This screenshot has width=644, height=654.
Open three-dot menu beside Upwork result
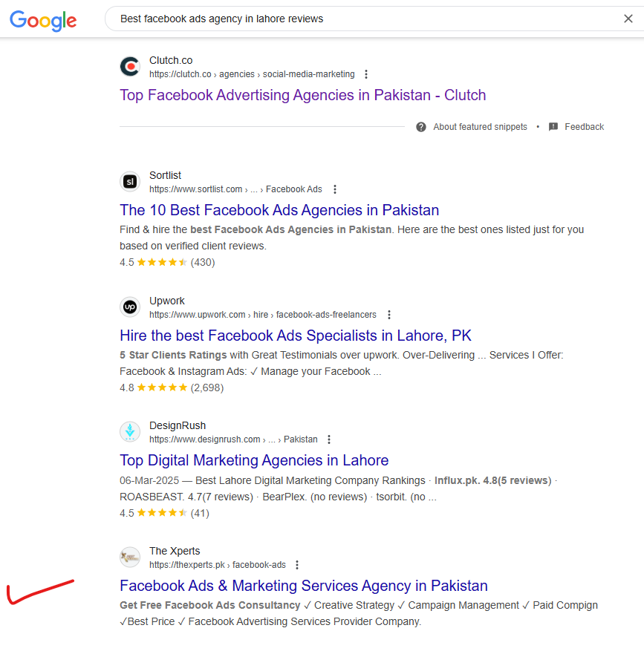(x=389, y=315)
